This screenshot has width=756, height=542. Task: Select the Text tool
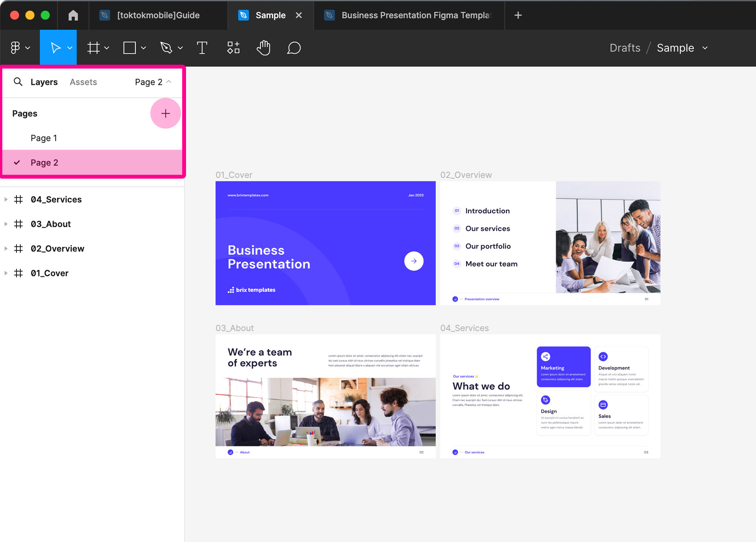(x=202, y=48)
